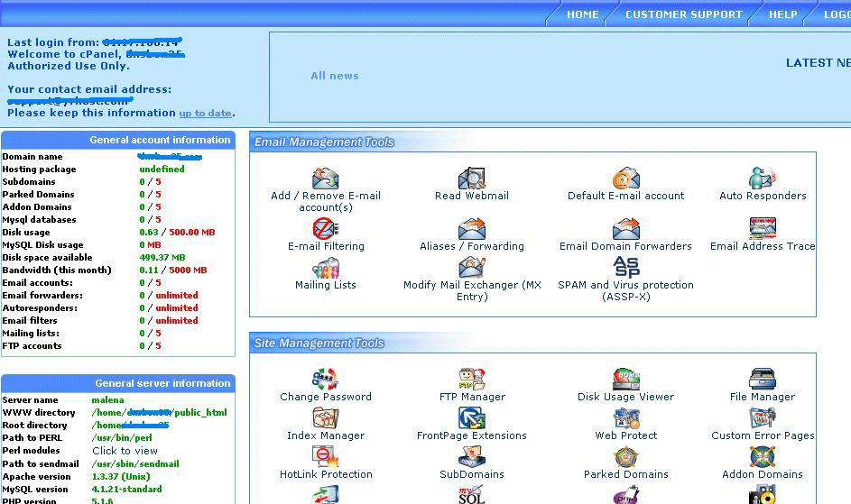Click the 'Web Protect' text label
The image size is (851, 504).
(625, 435)
